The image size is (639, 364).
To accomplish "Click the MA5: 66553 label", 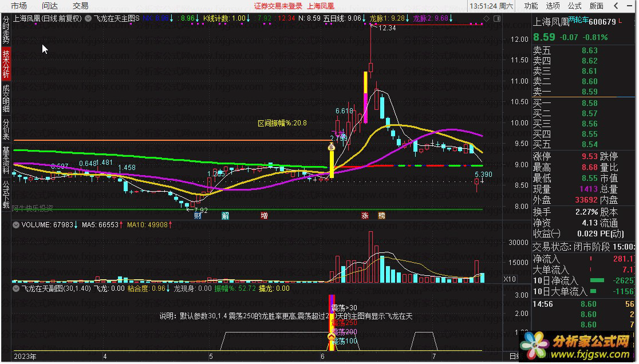I will pyautogui.click(x=100, y=225).
